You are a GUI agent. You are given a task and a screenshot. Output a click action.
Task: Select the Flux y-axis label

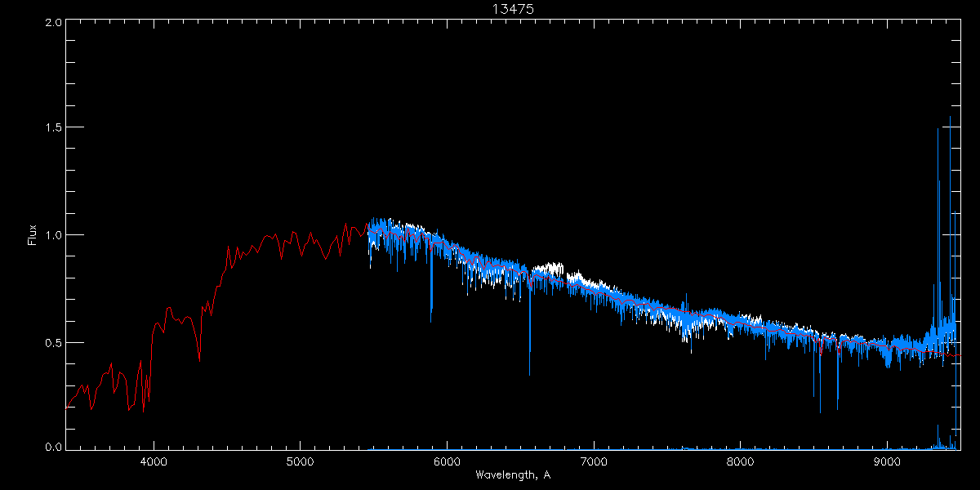tap(33, 235)
